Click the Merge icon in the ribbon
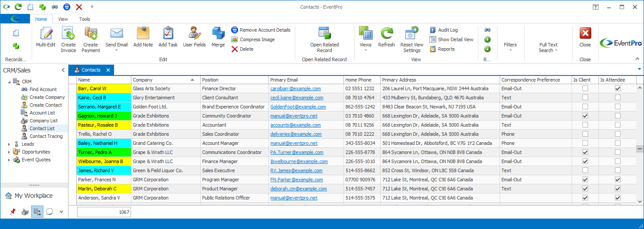The width and height of the screenshot is (644, 229). tap(218, 33)
